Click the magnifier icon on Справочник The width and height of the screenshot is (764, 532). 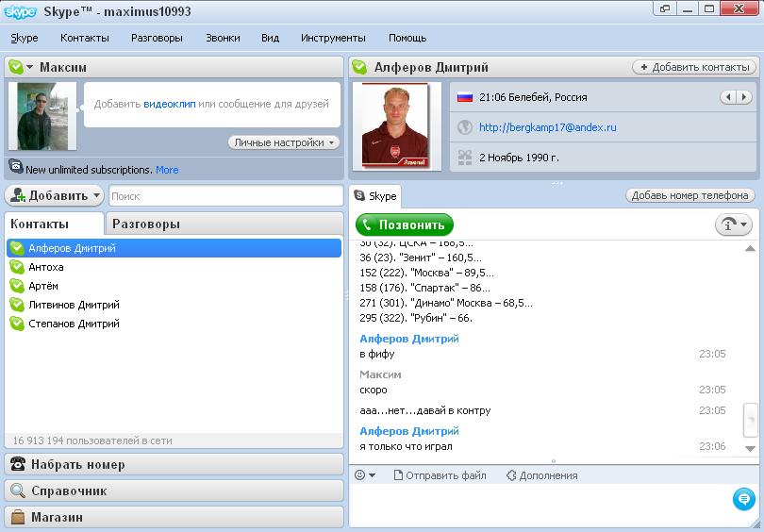click(x=18, y=490)
